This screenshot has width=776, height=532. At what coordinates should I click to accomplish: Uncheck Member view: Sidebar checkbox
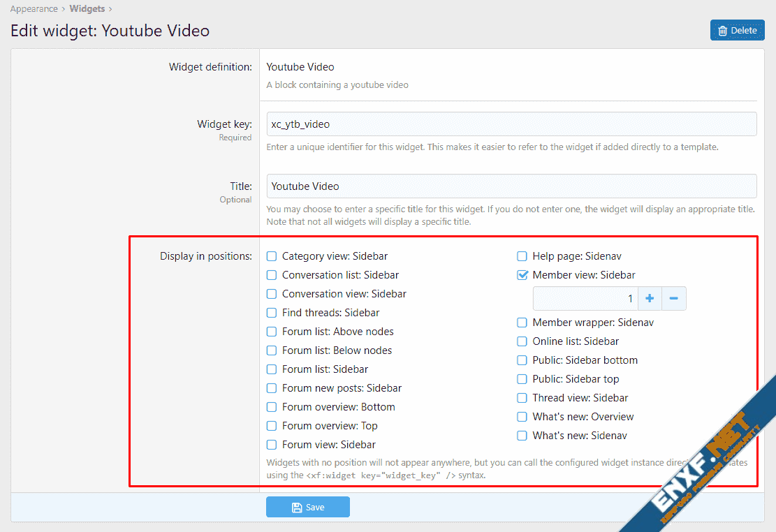[522, 275]
